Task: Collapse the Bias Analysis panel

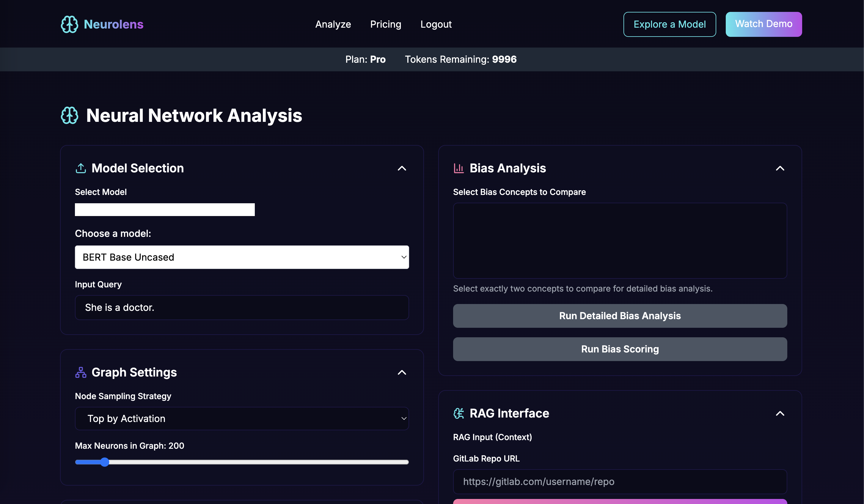Action: (780, 168)
